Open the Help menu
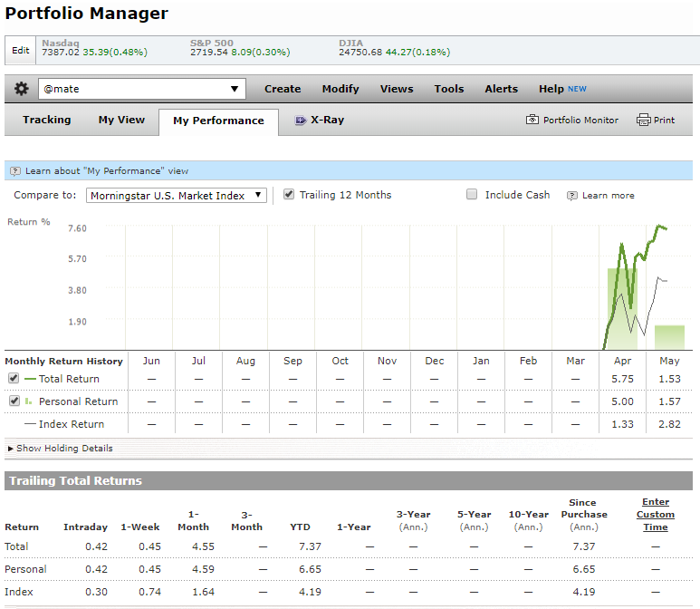 pos(551,89)
